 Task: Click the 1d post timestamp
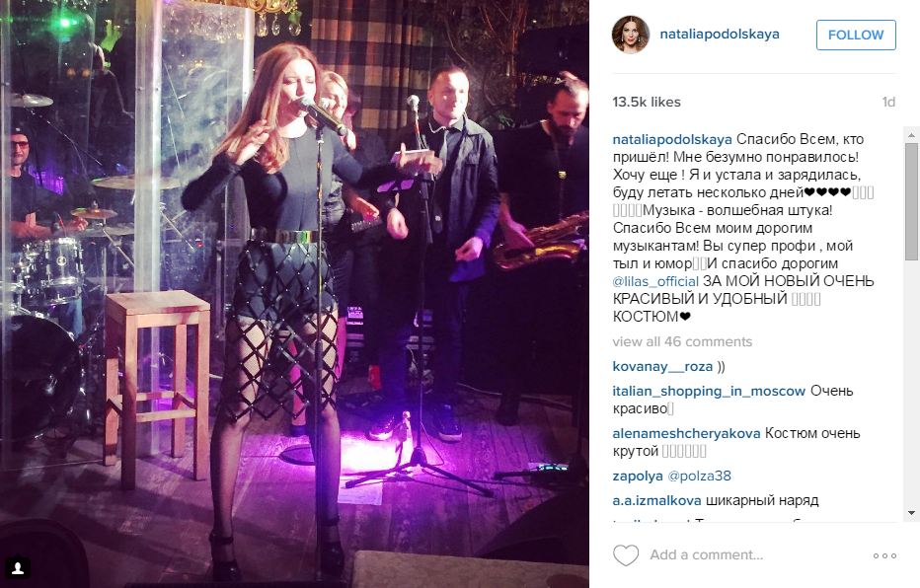[x=888, y=102]
